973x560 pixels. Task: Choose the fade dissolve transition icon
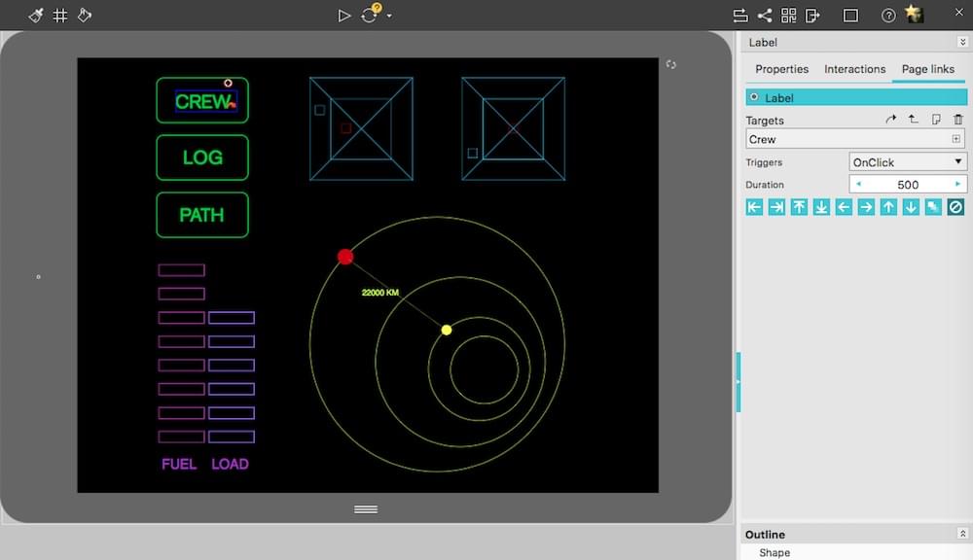[933, 207]
